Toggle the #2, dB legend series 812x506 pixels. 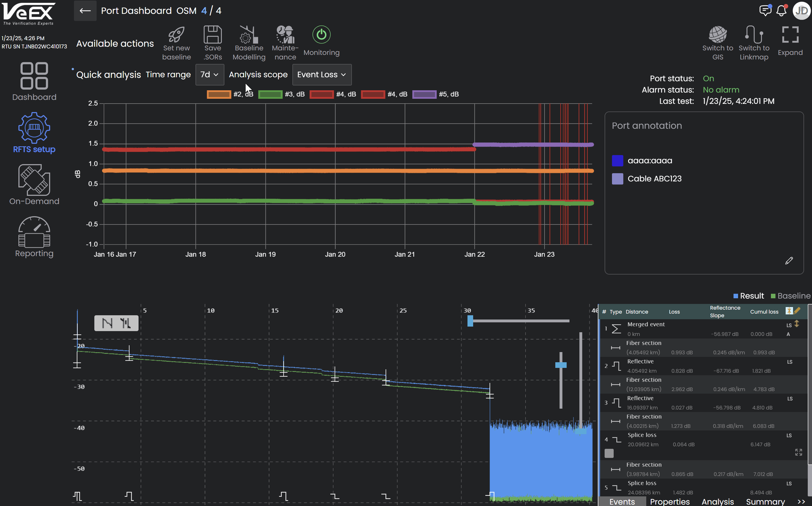(x=219, y=94)
